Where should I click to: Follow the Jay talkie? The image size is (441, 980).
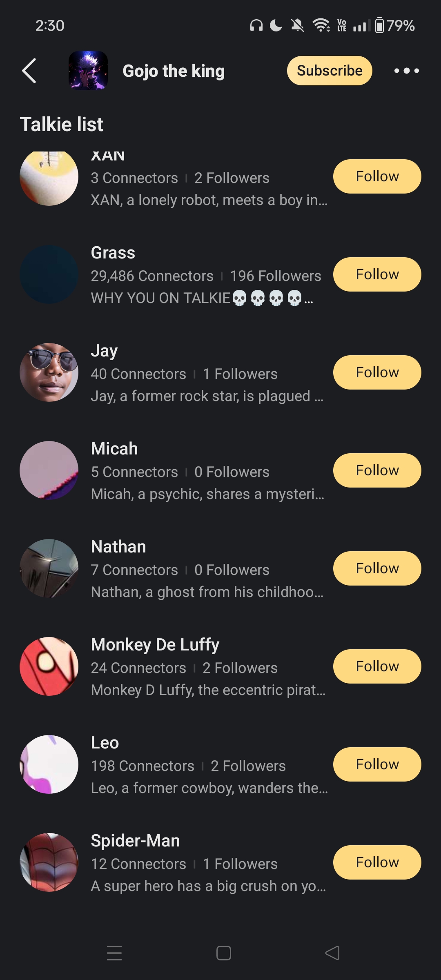click(377, 372)
